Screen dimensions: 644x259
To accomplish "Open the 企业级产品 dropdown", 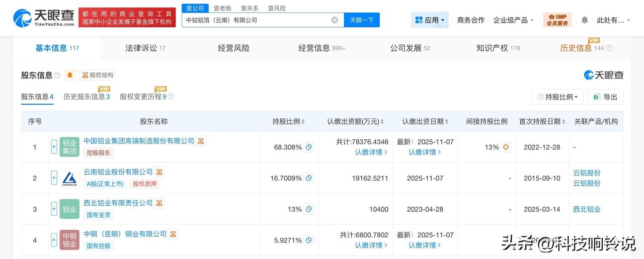I will click(514, 20).
